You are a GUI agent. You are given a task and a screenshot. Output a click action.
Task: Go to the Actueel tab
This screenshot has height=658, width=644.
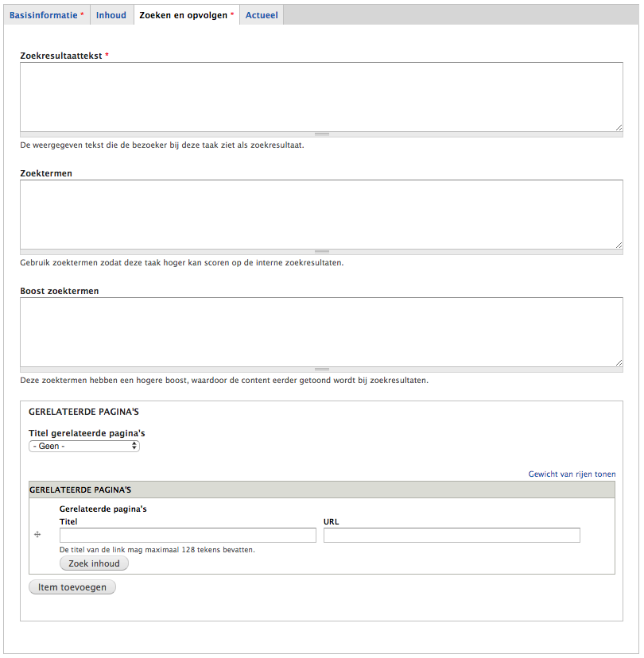(x=262, y=15)
